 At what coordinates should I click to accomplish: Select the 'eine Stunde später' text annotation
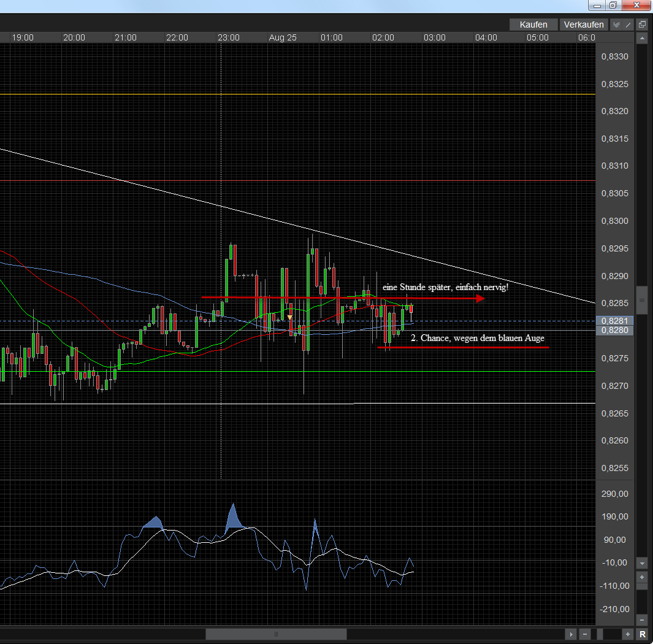point(445,287)
